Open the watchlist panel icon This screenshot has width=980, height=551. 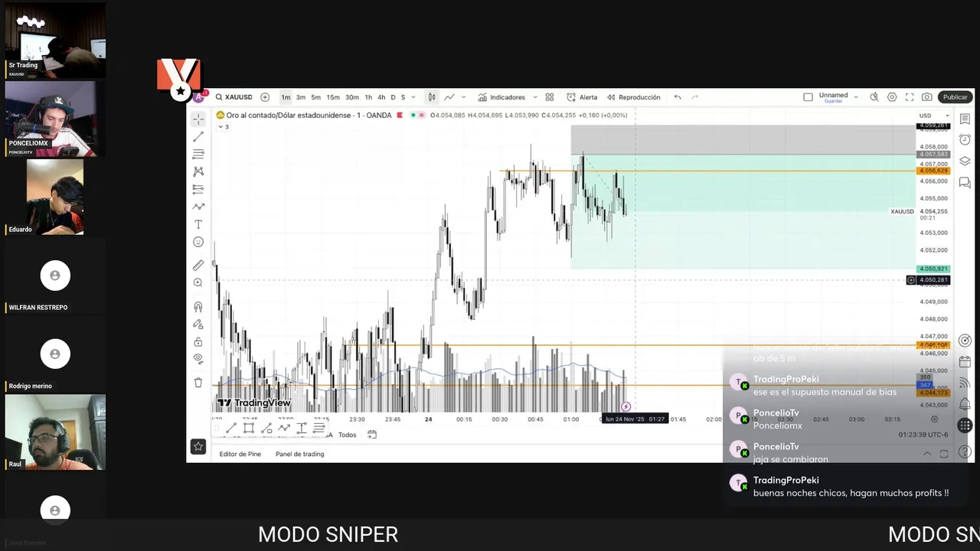click(965, 119)
